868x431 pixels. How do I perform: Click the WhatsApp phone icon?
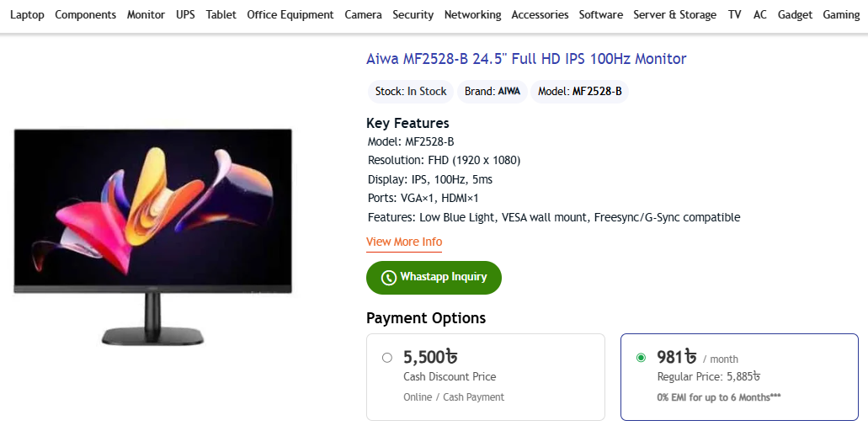(x=389, y=278)
